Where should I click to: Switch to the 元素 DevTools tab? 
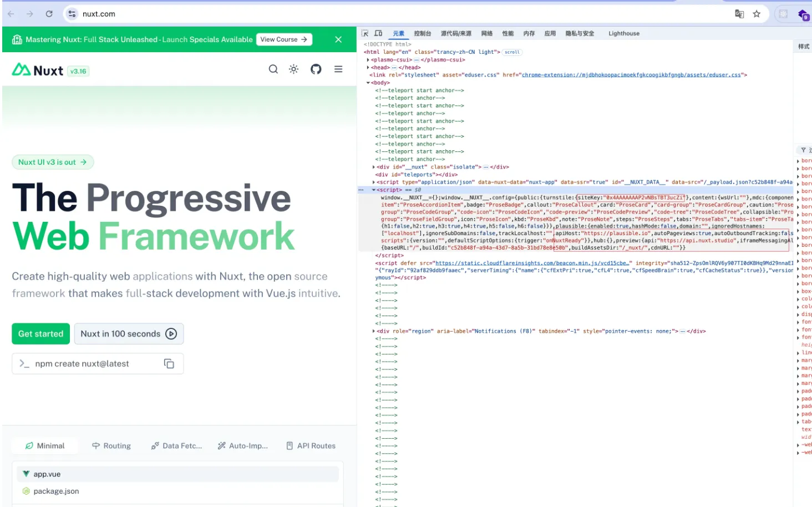pos(398,33)
